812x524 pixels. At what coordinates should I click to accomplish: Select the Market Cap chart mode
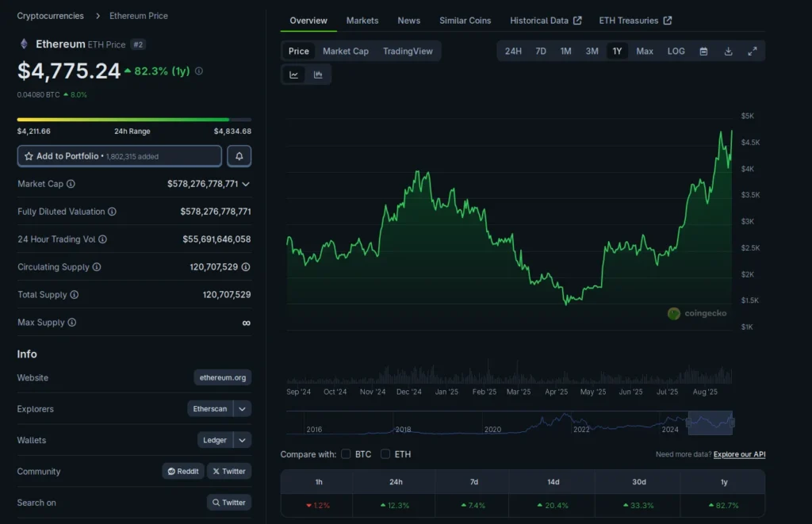pyautogui.click(x=346, y=51)
